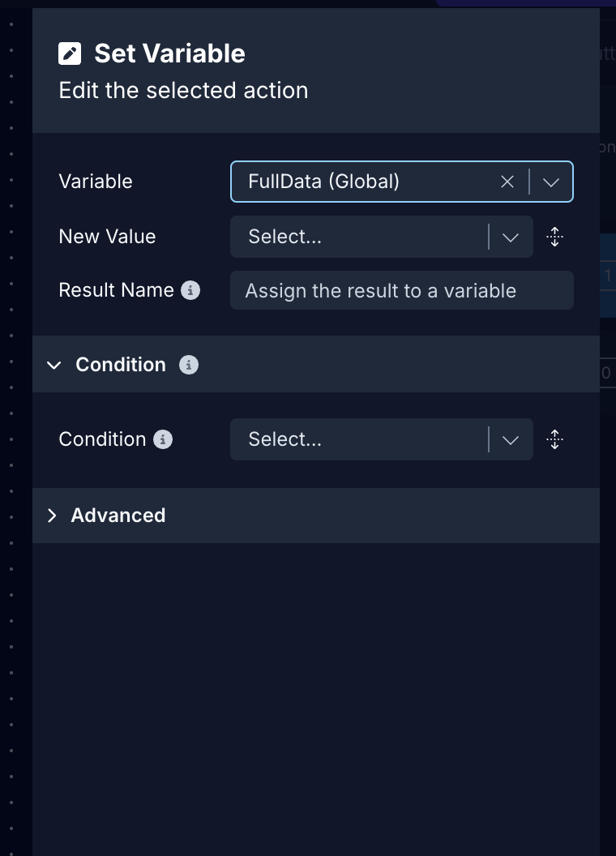Clear the FullData (Global) variable selection

click(x=507, y=182)
